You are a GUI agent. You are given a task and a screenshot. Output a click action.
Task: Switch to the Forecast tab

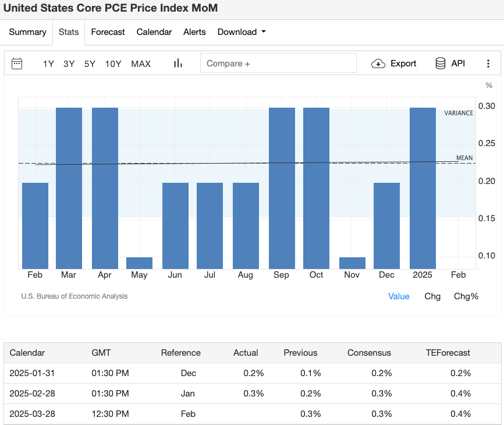(x=108, y=32)
